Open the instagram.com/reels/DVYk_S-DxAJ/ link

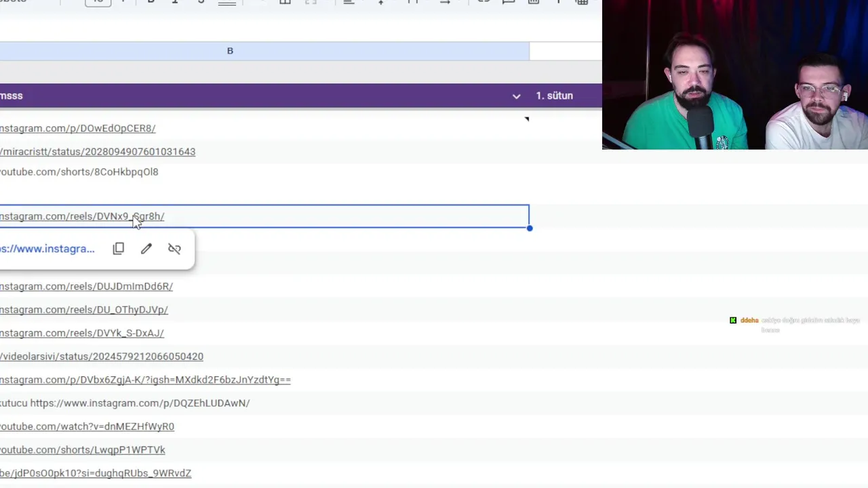click(x=82, y=333)
